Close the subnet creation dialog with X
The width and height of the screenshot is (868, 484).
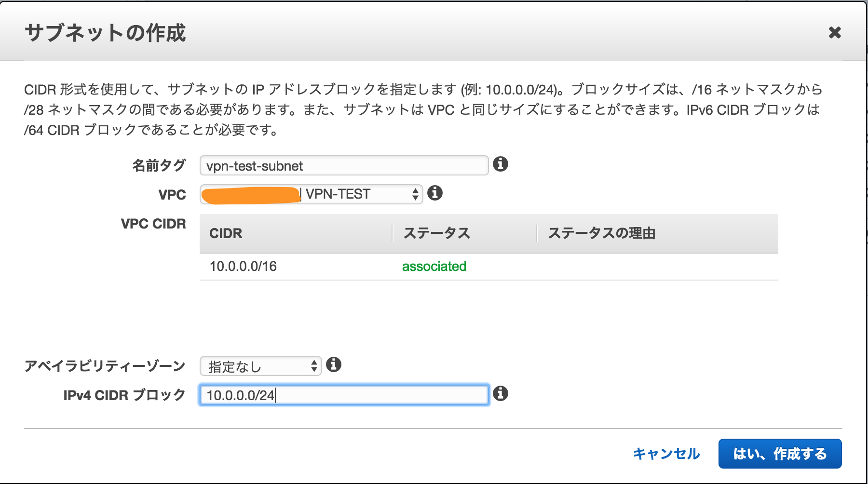click(835, 33)
